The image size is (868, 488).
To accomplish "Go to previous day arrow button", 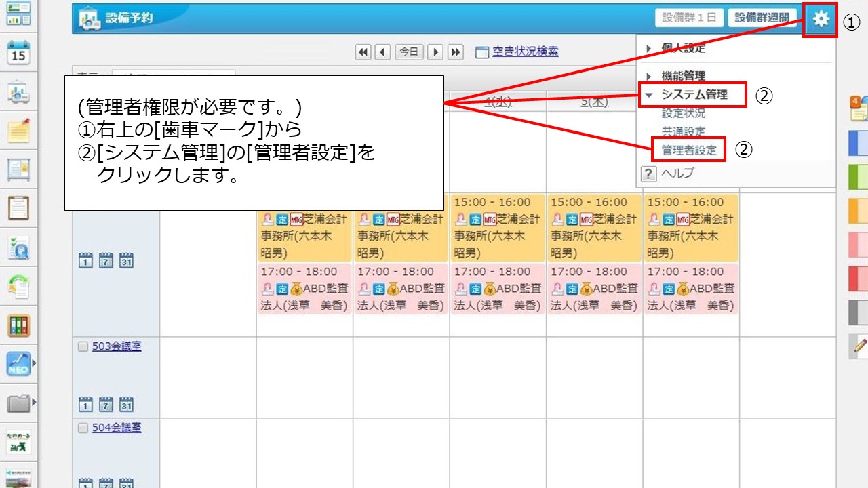I will (383, 52).
